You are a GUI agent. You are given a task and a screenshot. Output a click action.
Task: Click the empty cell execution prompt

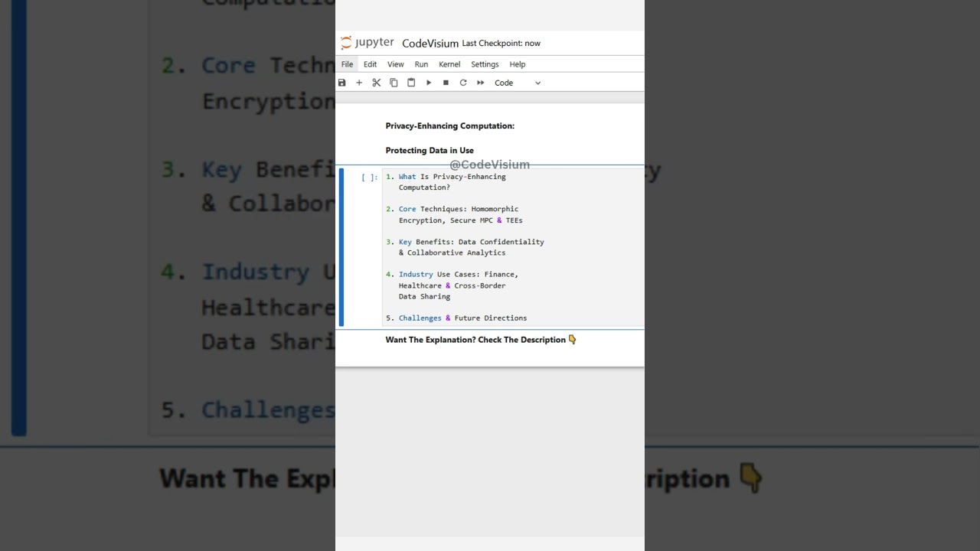click(370, 177)
